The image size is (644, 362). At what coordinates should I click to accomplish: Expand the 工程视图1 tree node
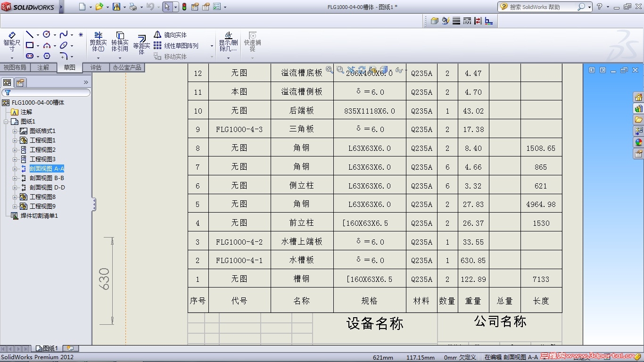pyautogui.click(x=15, y=140)
